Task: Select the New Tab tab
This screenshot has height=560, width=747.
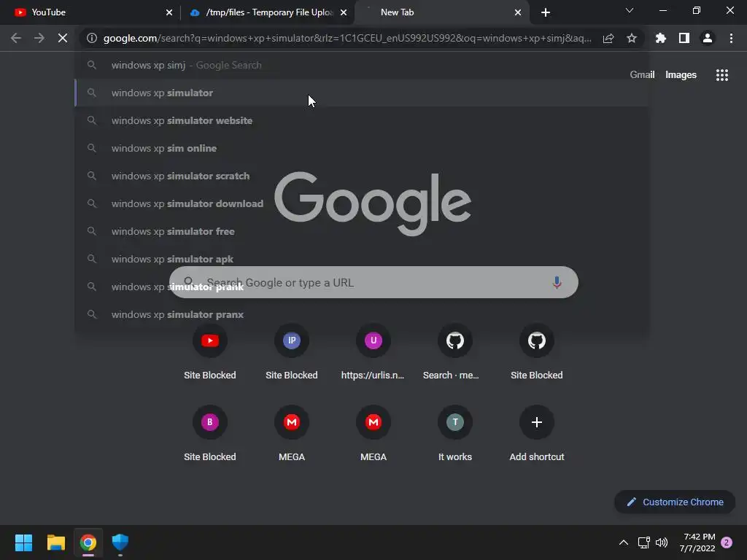Action: (x=441, y=12)
